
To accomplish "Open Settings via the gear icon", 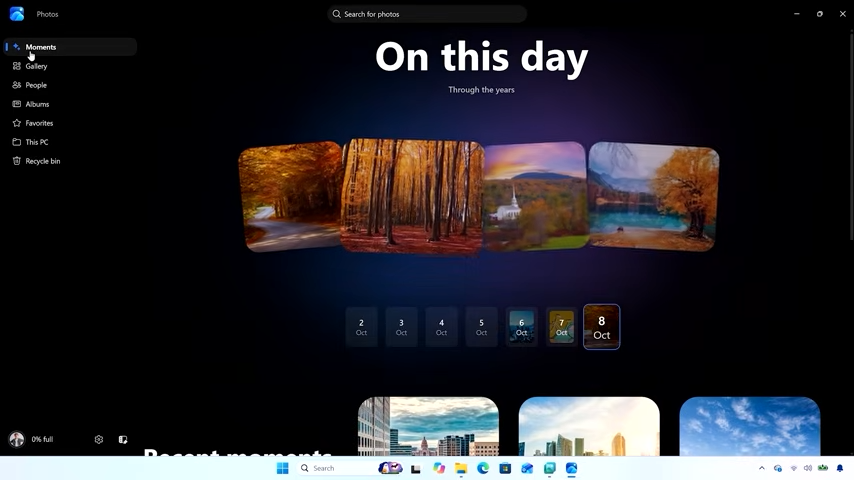I will click(x=99, y=439).
